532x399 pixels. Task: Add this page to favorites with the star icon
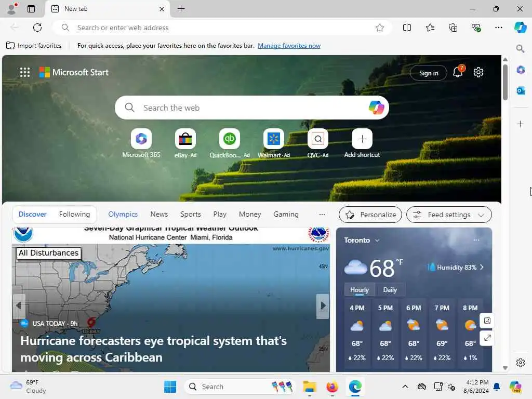pyautogui.click(x=380, y=28)
